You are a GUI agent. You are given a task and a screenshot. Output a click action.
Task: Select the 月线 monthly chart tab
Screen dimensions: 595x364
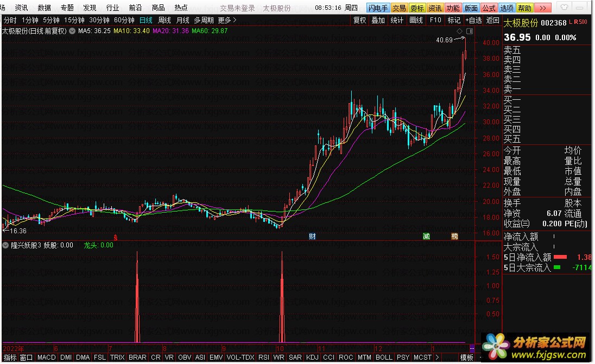coord(182,20)
